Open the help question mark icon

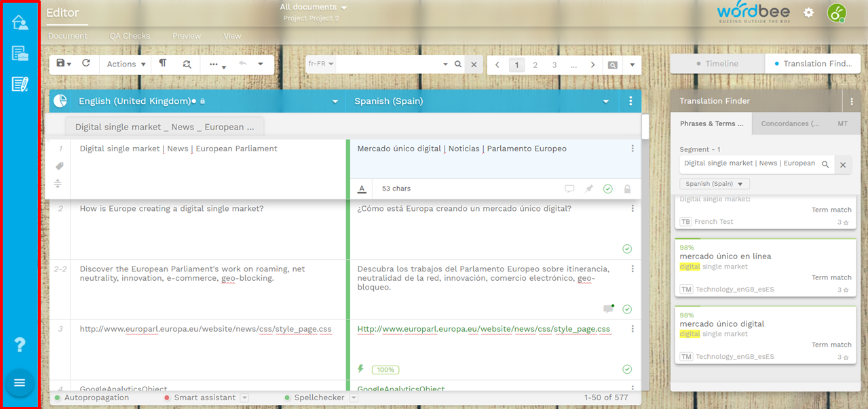pyautogui.click(x=20, y=345)
